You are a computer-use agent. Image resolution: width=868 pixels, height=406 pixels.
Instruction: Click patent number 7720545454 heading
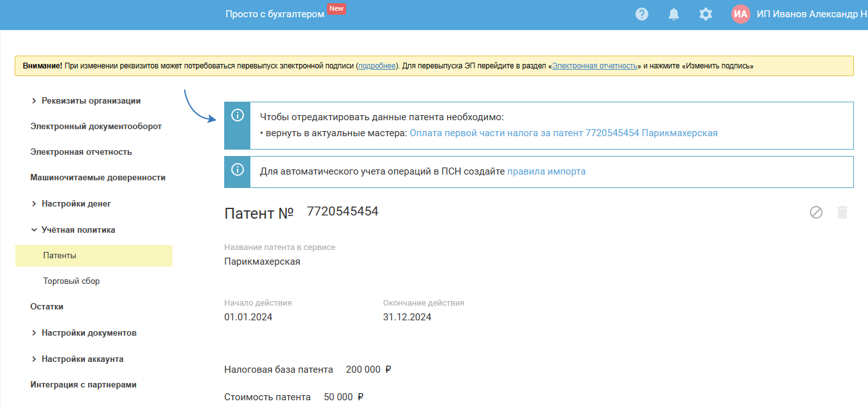(x=342, y=212)
